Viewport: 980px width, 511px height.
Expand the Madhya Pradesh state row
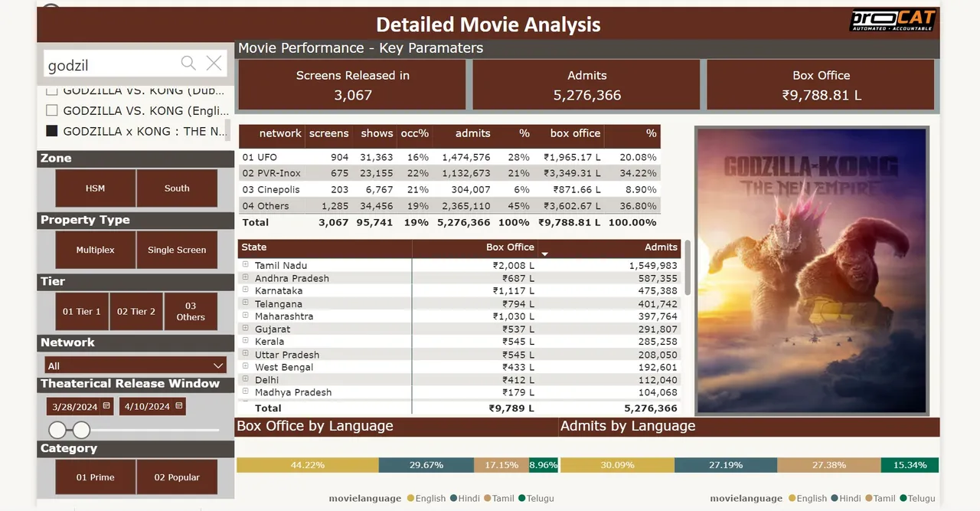[246, 392]
